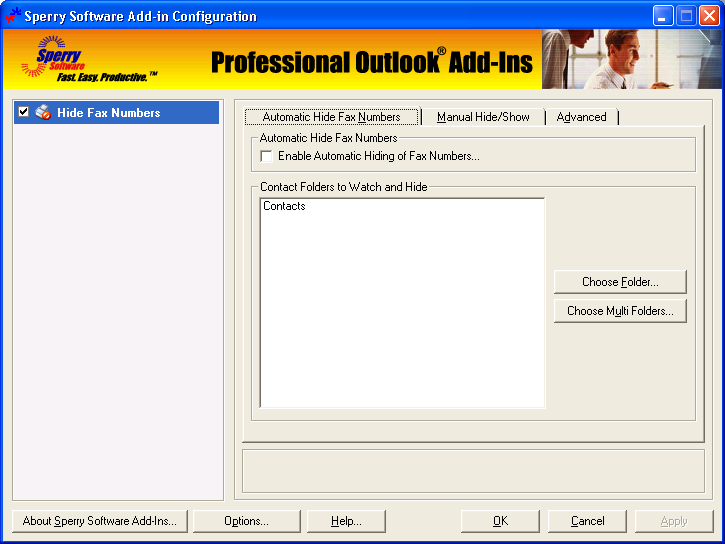This screenshot has width=725, height=544.
Task: Open the Options... dialog
Action: (x=246, y=521)
